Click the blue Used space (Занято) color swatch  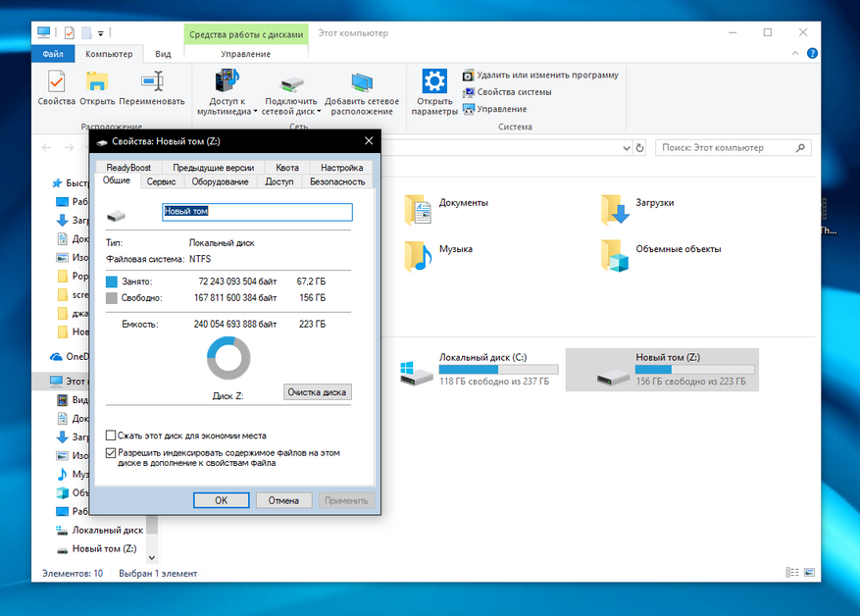tap(112, 282)
